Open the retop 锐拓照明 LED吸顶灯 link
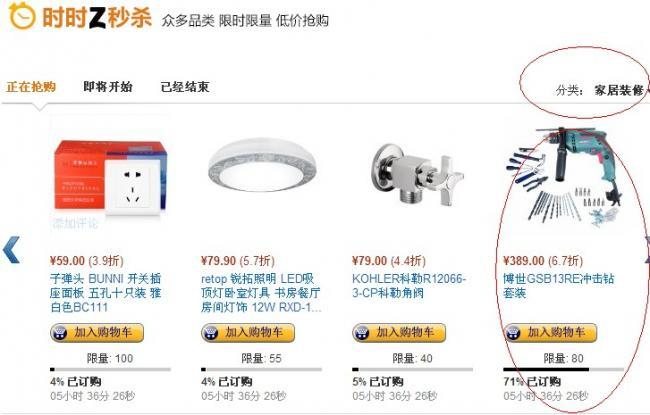Viewport: 650px width, 415px height. point(261,293)
